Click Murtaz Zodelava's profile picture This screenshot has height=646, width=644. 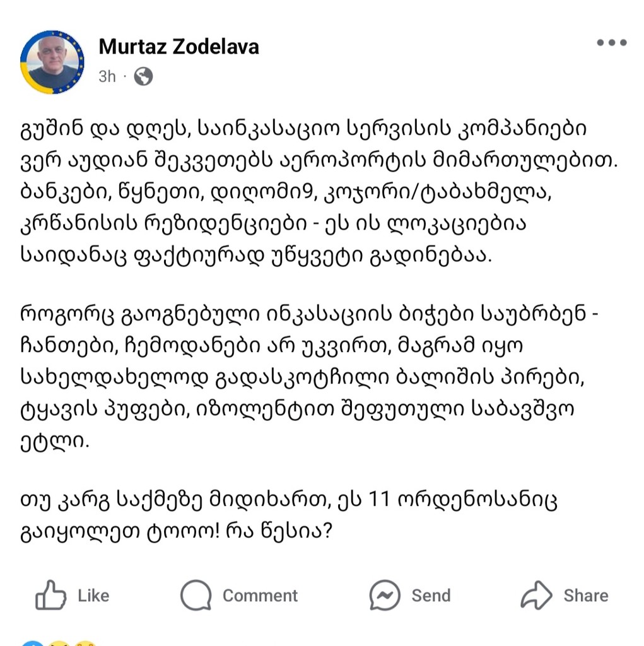coord(53,62)
